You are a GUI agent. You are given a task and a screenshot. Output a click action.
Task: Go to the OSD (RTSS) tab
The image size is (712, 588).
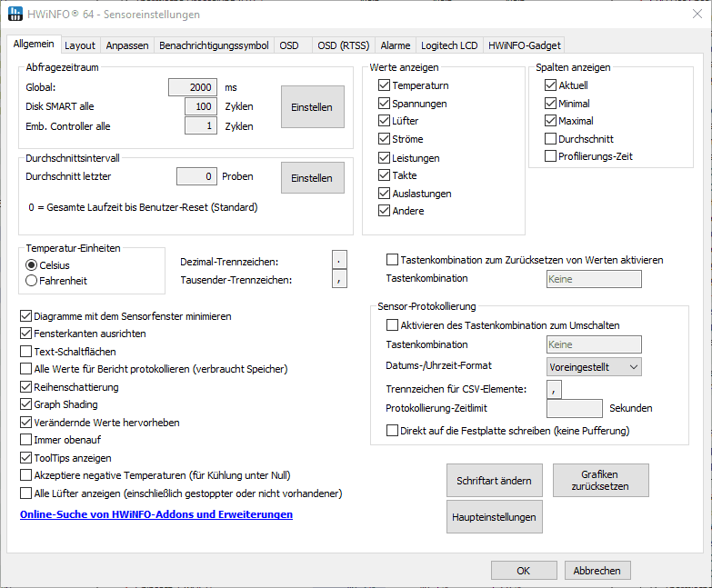tap(344, 45)
